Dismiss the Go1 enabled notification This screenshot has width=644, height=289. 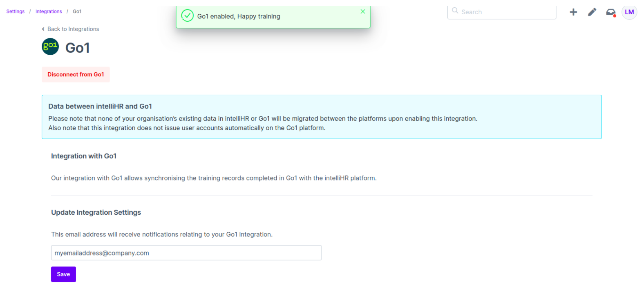coord(362,11)
